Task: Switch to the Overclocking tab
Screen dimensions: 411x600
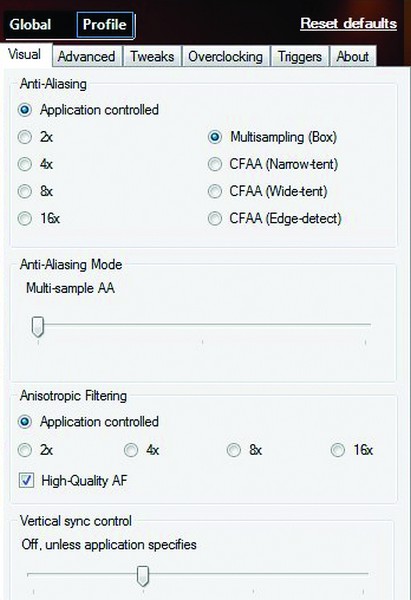Action: (x=226, y=57)
